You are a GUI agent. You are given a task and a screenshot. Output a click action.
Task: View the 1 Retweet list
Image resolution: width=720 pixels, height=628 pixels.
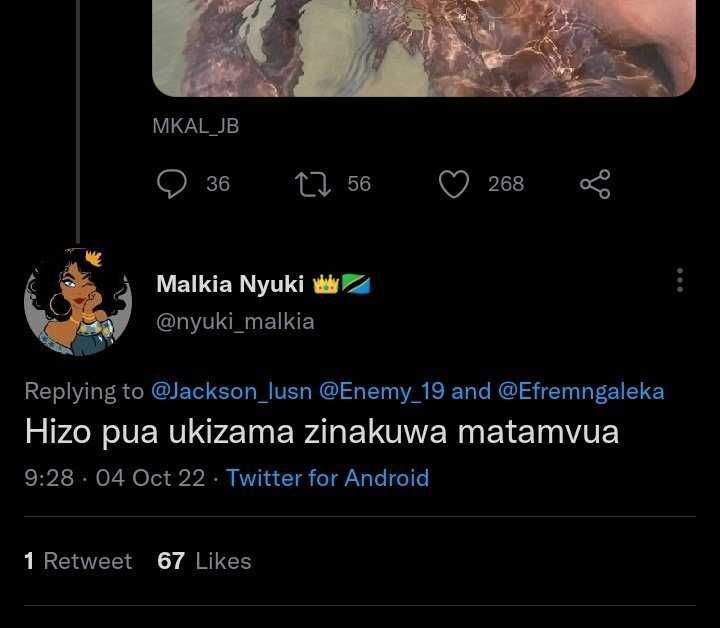click(x=78, y=561)
